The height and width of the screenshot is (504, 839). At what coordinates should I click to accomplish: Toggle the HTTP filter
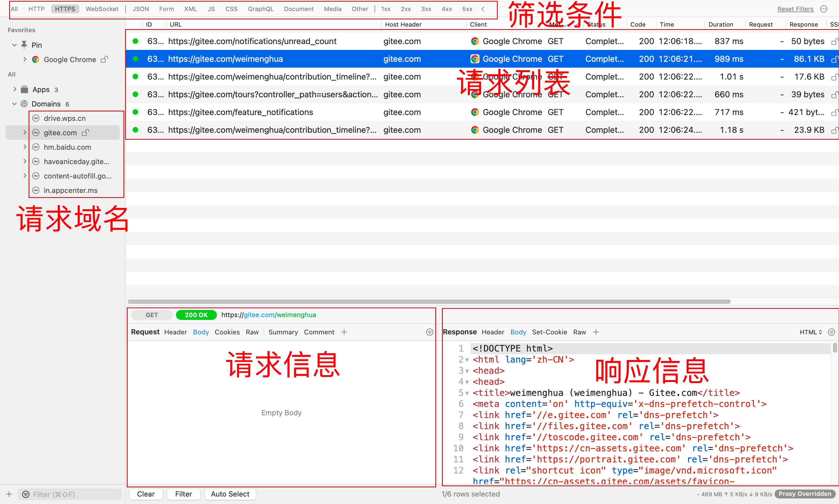click(36, 9)
